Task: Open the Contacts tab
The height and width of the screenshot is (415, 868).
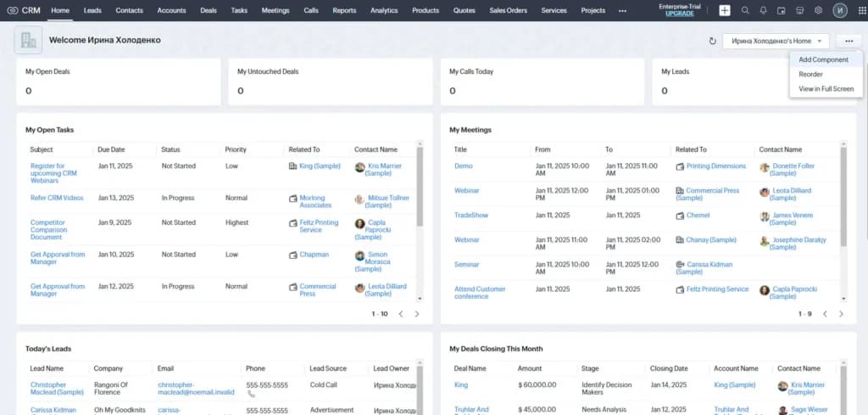Action: point(129,10)
